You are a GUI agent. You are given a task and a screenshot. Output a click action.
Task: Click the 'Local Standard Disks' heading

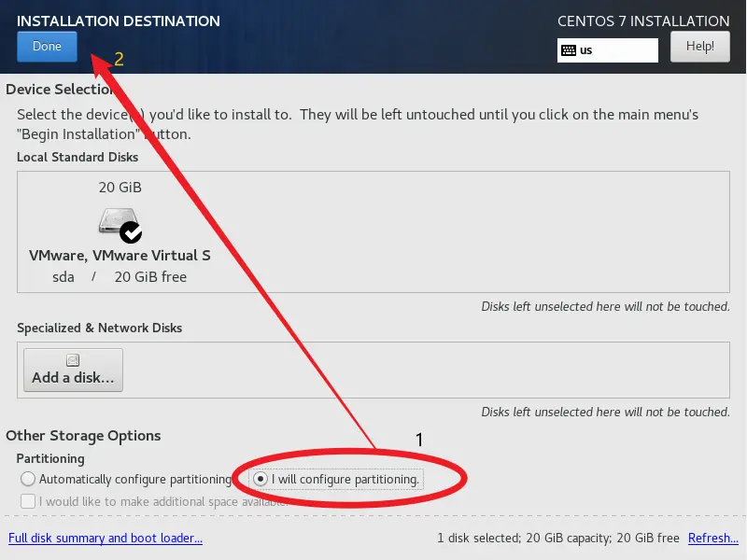(x=78, y=157)
